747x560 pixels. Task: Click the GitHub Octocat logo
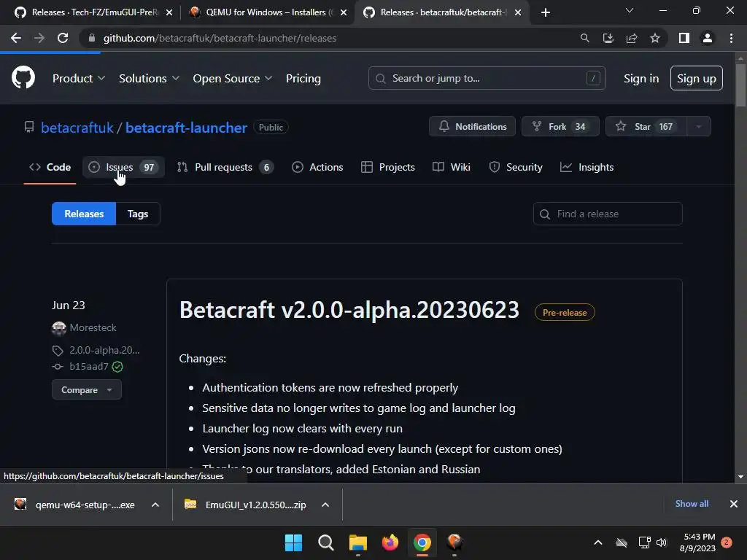[x=23, y=77]
